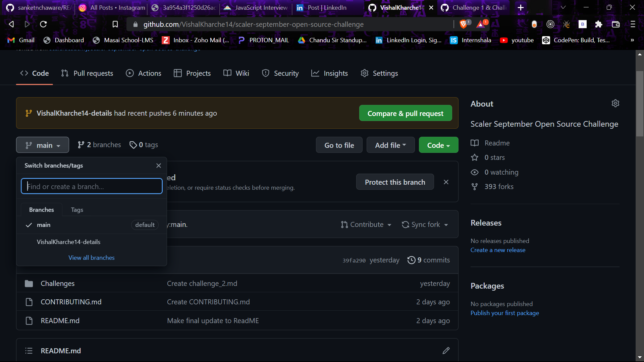
Task: Open commit history via the clock icon
Action: pyautogui.click(x=412, y=260)
